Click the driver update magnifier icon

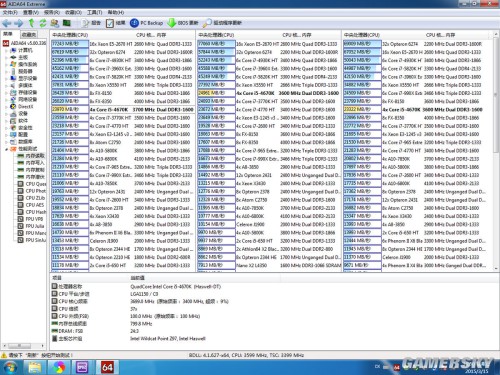207,23
